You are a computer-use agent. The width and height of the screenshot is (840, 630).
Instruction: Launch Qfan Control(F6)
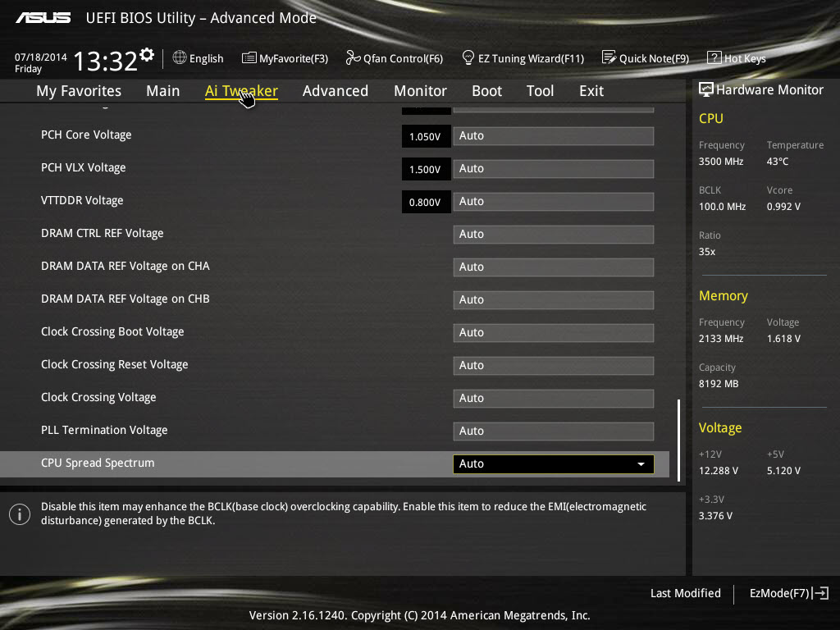point(403,58)
